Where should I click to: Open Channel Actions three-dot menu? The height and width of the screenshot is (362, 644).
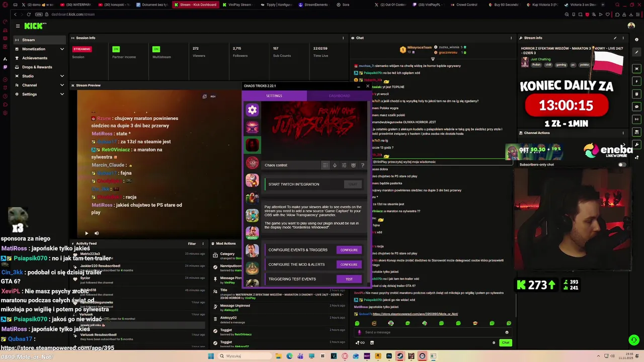pos(623,133)
